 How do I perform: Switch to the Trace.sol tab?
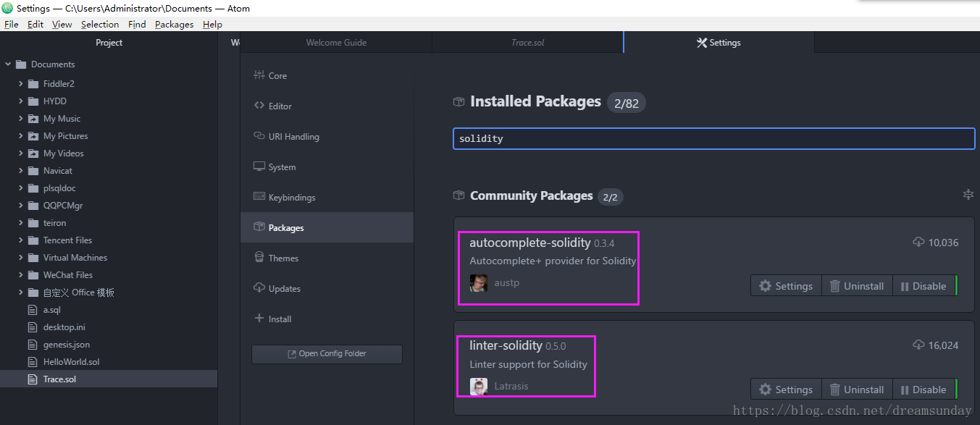coord(527,43)
